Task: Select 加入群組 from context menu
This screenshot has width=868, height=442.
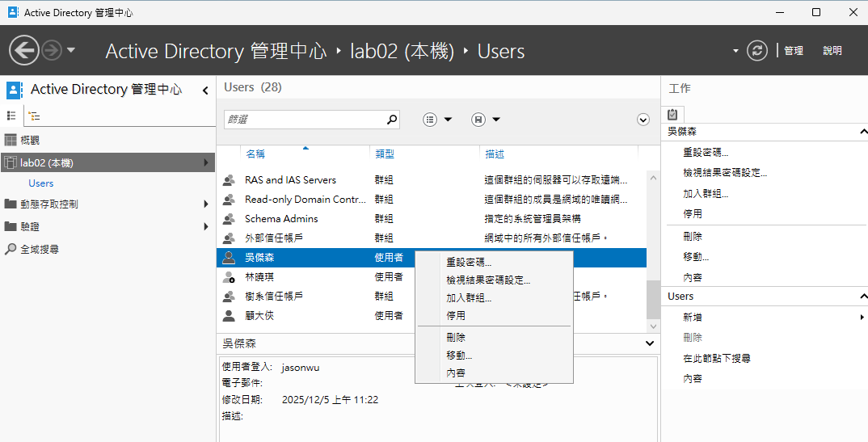Action: coord(469,297)
